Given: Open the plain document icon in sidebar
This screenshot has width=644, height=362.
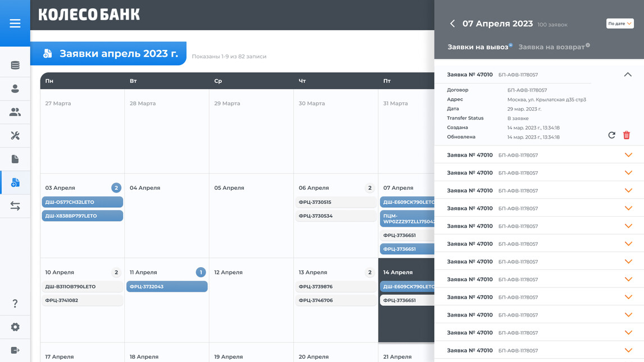Looking at the screenshot, I should click(x=15, y=159).
